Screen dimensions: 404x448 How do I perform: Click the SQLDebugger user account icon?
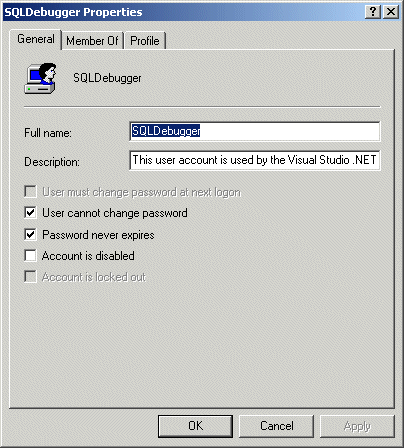coord(40,78)
